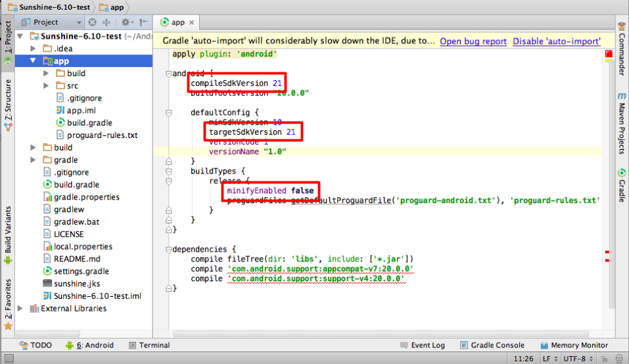The width and height of the screenshot is (629, 364).
Task: Fold the android block gutter marker
Action: tap(168, 74)
